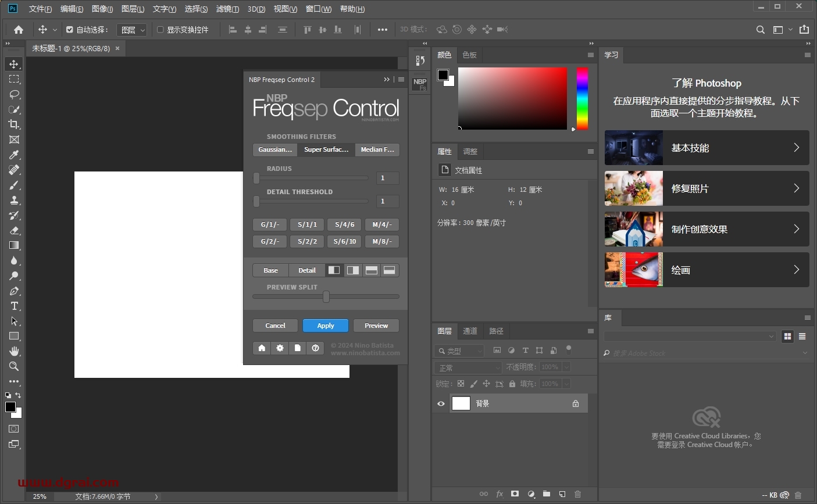Screen dimensions: 817x504
Task: Switch to the 调整 tab
Action: pyautogui.click(x=470, y=151)
